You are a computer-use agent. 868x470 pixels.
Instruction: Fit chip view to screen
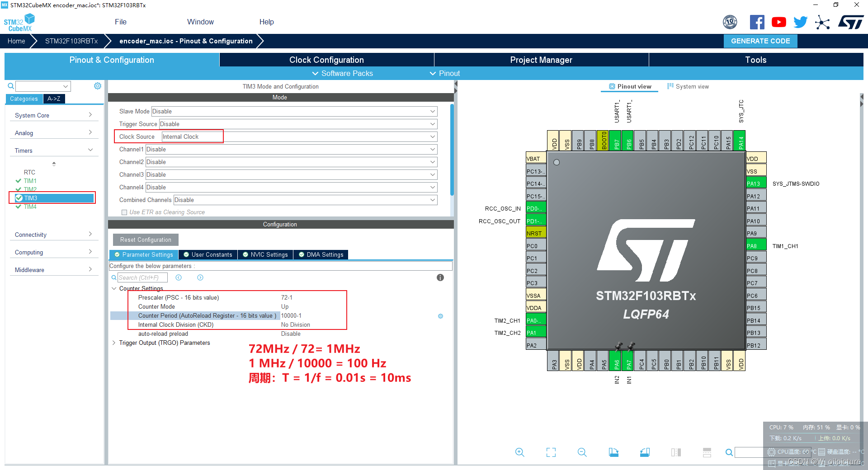[x=551, y=452]
